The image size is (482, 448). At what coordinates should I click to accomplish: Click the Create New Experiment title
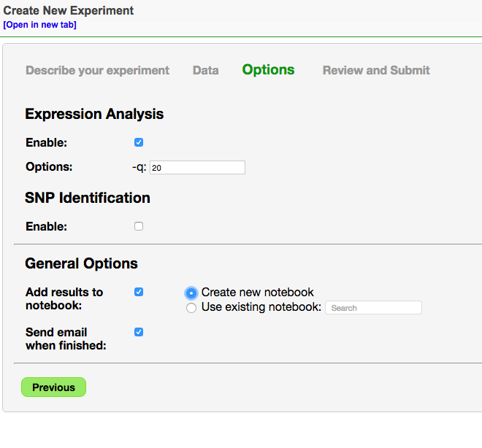[68, 10]
